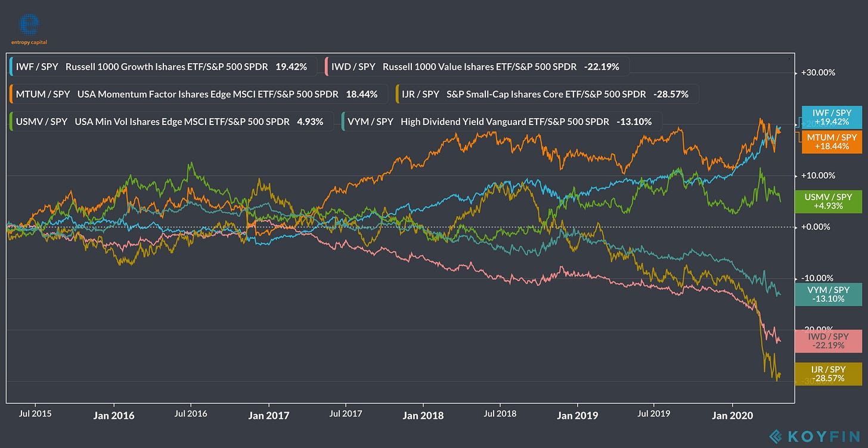This screenshot has height=448, width=868.
Task: Click the -22.19% value in IWD legend
Action: pos(602,67)
